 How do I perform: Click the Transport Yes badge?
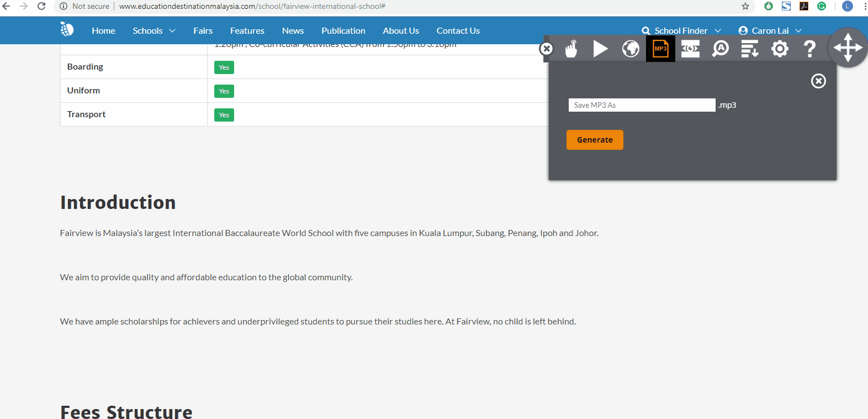pyautogui.click(x=224, y=115)
